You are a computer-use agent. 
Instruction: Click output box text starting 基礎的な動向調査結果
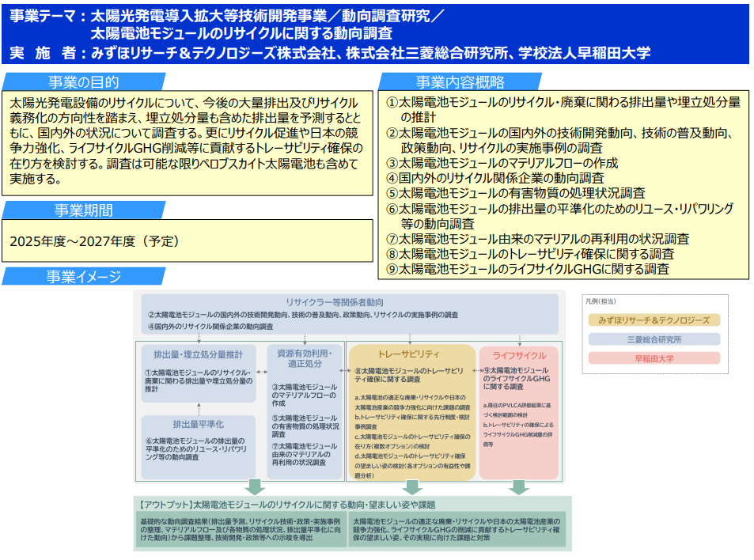coord(241,529)
